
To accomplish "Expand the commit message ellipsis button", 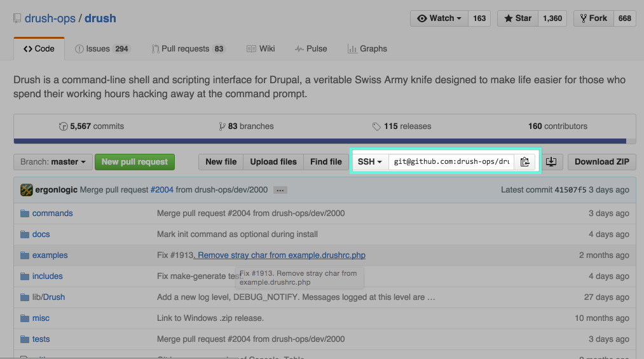I will (x=280, y=191).
